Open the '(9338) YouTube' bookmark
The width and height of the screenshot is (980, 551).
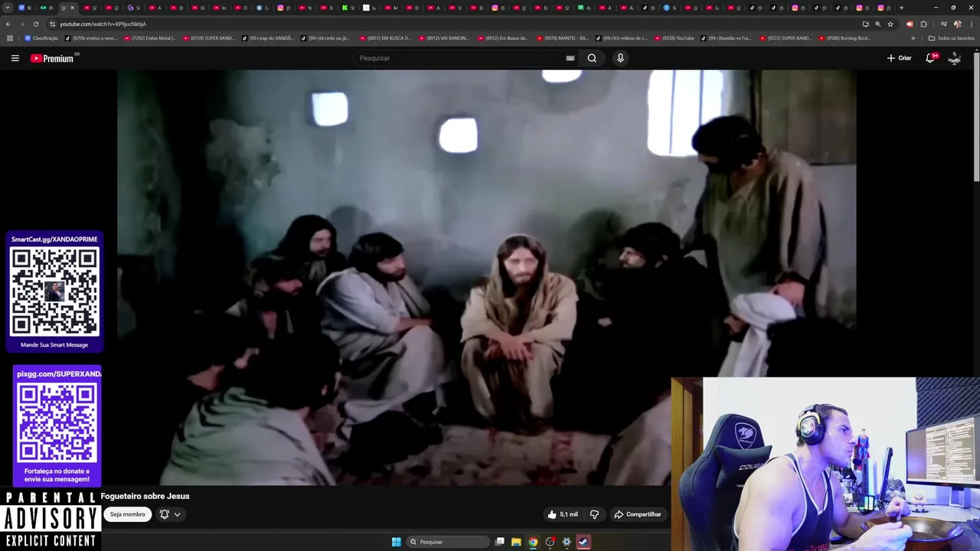click(674, 38)
